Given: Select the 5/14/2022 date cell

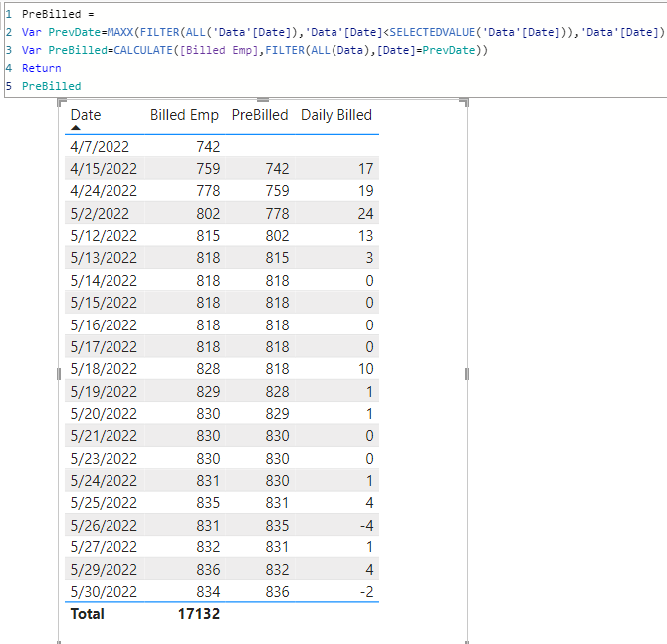Looking at the screenshot, I should (104, 281).
